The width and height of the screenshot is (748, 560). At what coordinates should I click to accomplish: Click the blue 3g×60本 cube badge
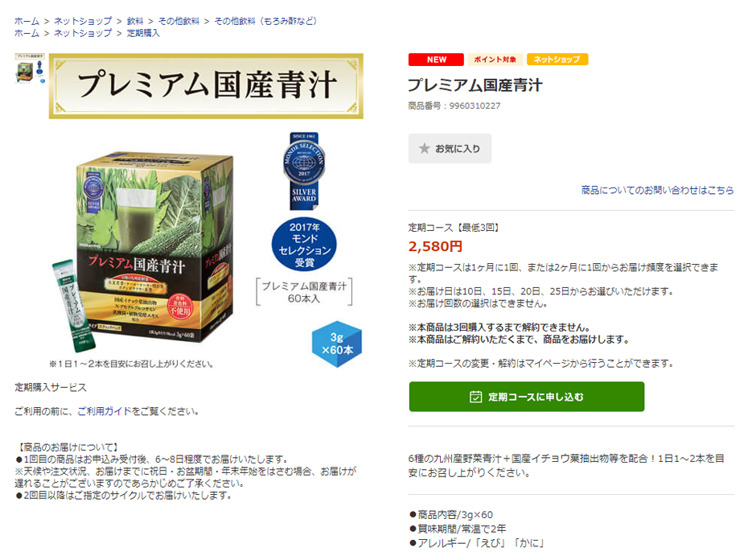tap(337, 344)
